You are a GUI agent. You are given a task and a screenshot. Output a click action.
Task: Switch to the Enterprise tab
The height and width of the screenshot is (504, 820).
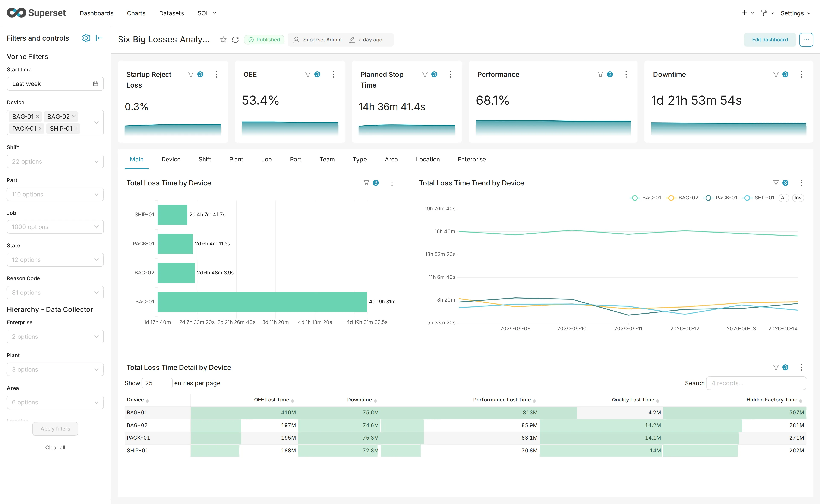click(x=472, y=159)
